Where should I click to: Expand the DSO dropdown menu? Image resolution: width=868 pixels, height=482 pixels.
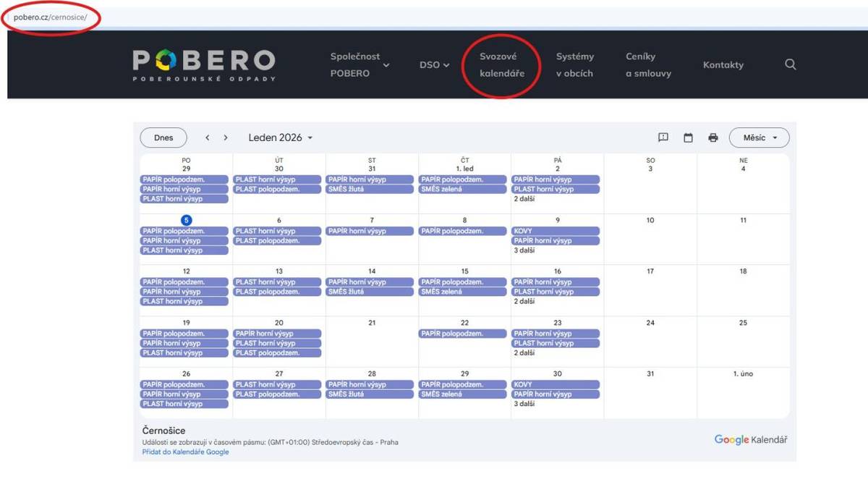pyautogui.click(x=434, y=64)
